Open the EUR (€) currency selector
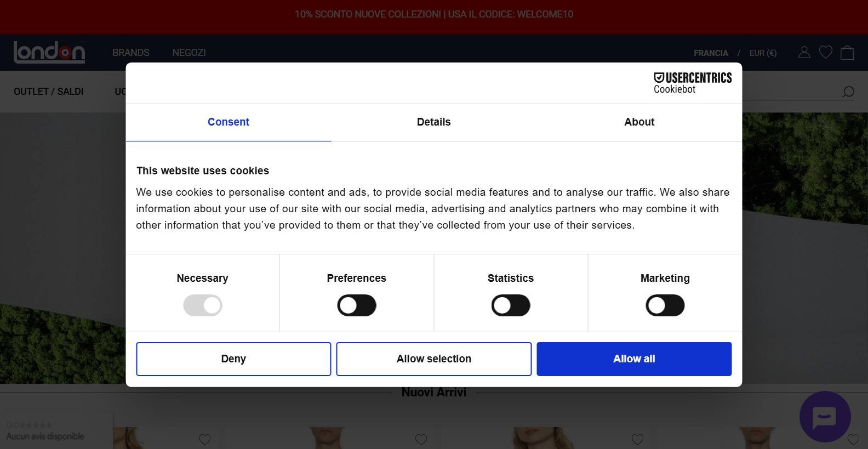This screenshot has height=449, width=868. pos(763,53)
